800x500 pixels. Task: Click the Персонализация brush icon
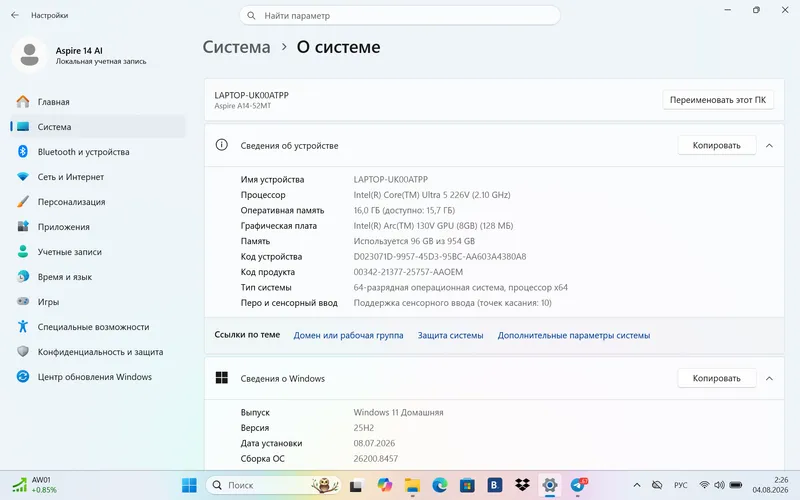(23, 202)
